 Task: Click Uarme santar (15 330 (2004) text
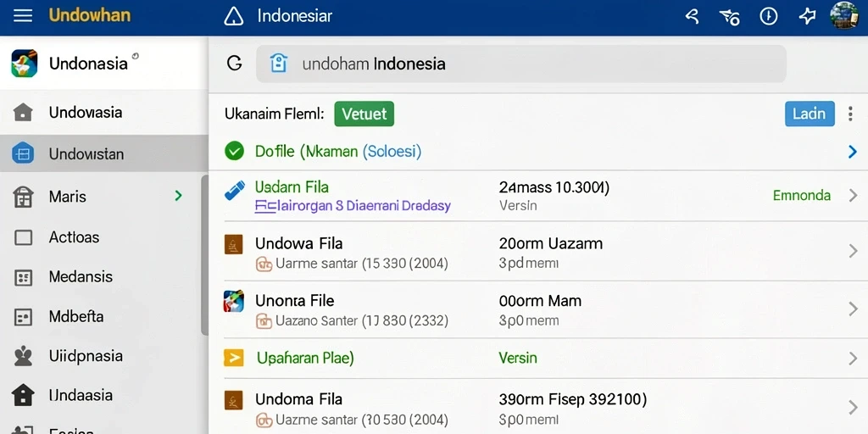361,264
